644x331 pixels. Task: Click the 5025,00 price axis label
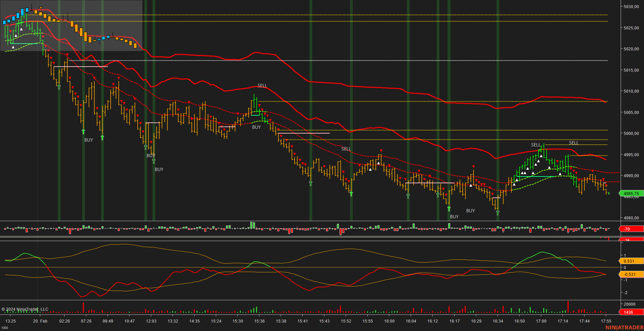631,28
